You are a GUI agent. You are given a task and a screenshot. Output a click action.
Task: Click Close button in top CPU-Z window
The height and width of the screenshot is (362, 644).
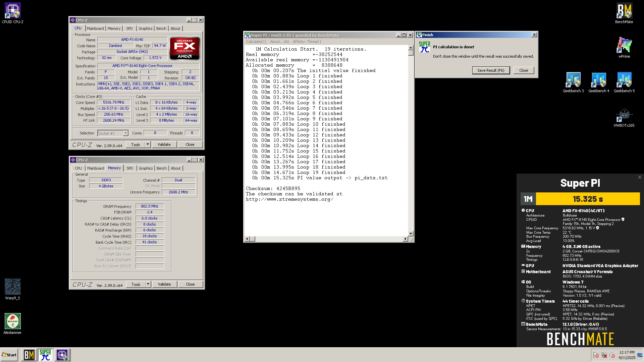190,144
